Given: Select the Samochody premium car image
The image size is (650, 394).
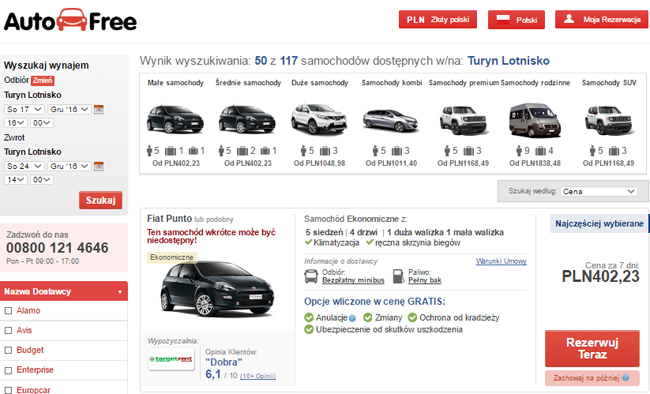Looking at the screenshot, I should point(463,119).
